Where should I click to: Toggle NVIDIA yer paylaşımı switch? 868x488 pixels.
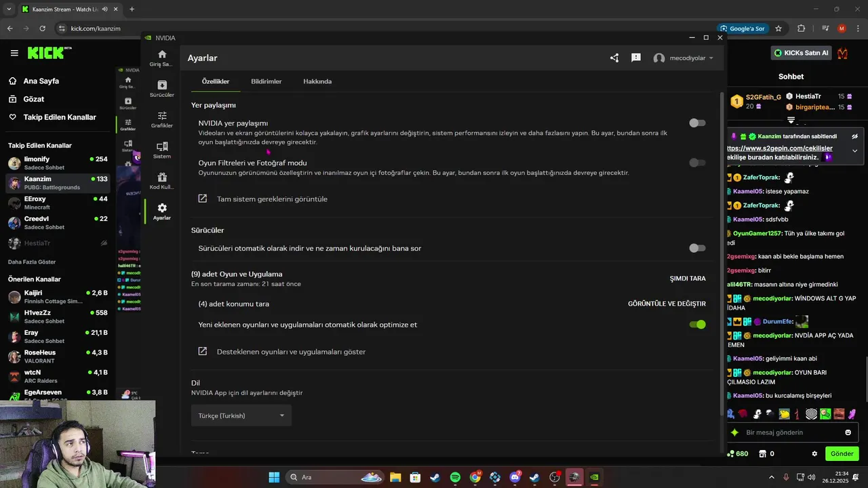click(697, 123)
